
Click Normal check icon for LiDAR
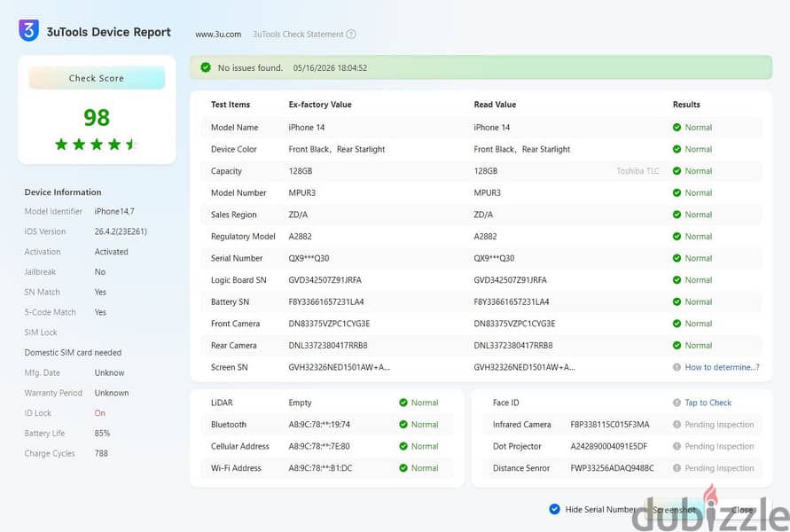403,403
